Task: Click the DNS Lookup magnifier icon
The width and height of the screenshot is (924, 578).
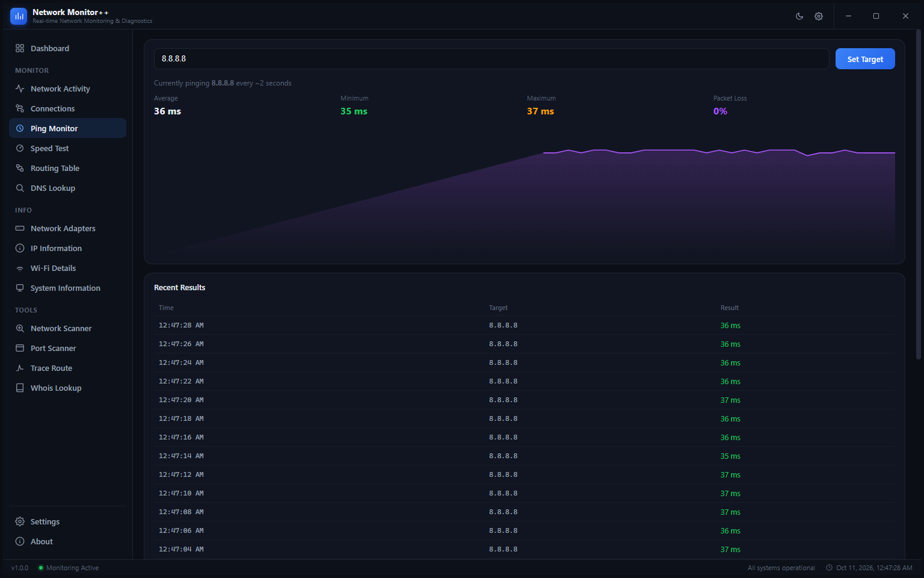Action: 20,188
